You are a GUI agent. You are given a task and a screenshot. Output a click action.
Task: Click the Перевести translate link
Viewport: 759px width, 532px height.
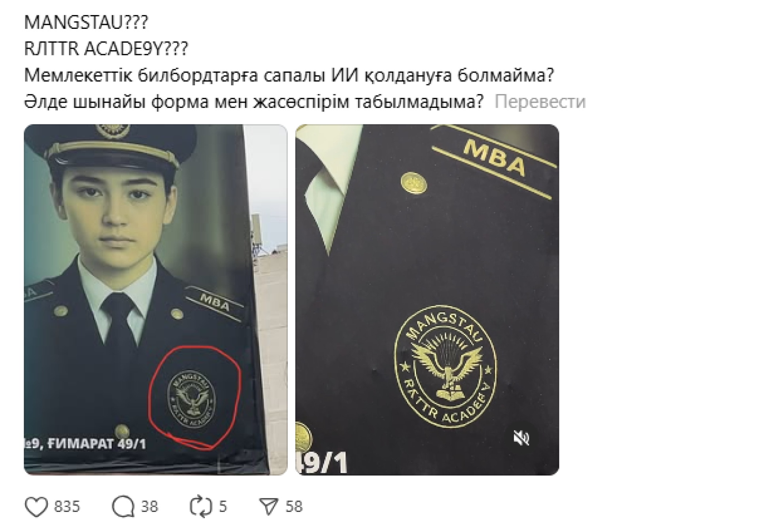point(540,102)
